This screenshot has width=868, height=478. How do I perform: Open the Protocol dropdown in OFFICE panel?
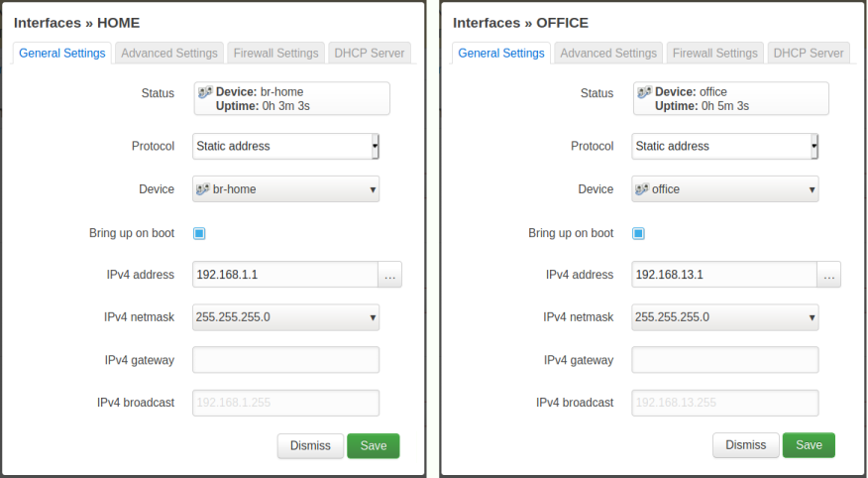coord(724,146)
